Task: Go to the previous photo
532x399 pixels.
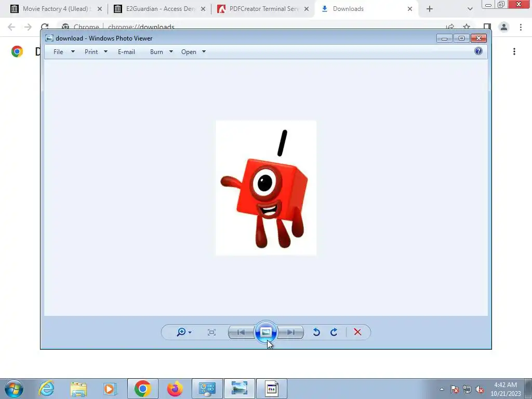Action: (241, 332)
